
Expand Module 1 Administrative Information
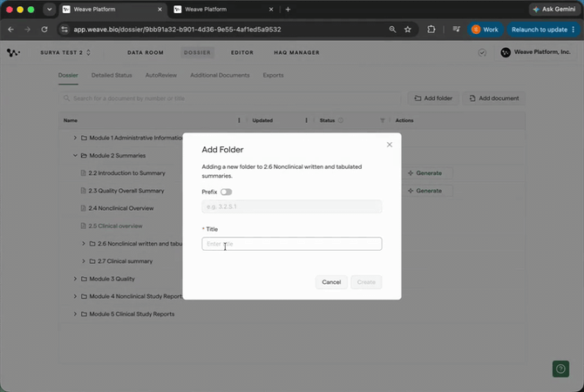(75, 138)
